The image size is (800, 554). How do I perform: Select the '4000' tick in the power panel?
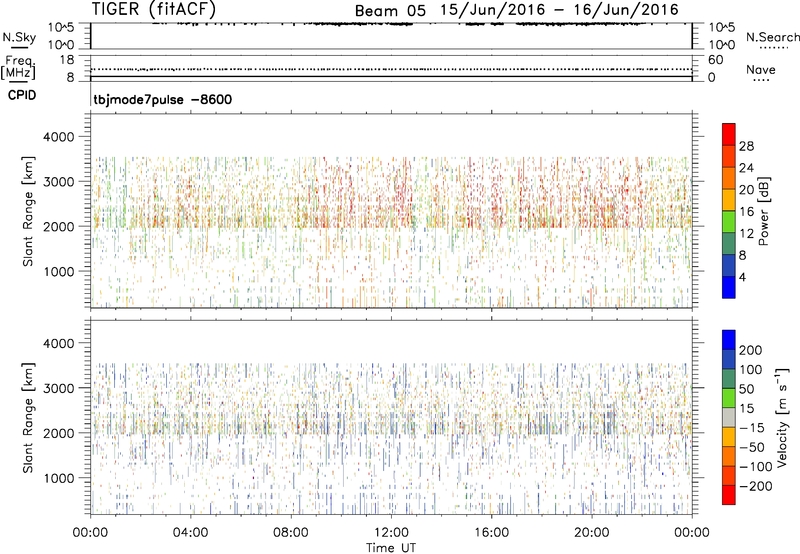pyautogui.click(x=59, y=137)
